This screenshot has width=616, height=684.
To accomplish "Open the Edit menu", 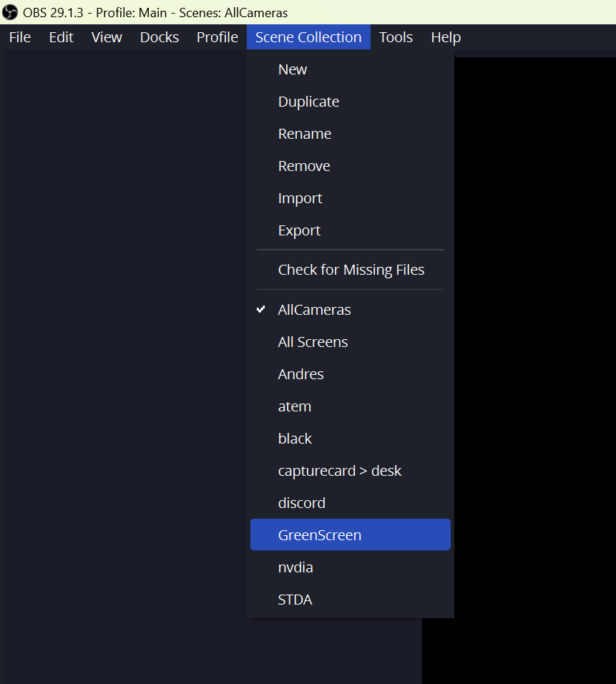I will [x=61, y=37].
